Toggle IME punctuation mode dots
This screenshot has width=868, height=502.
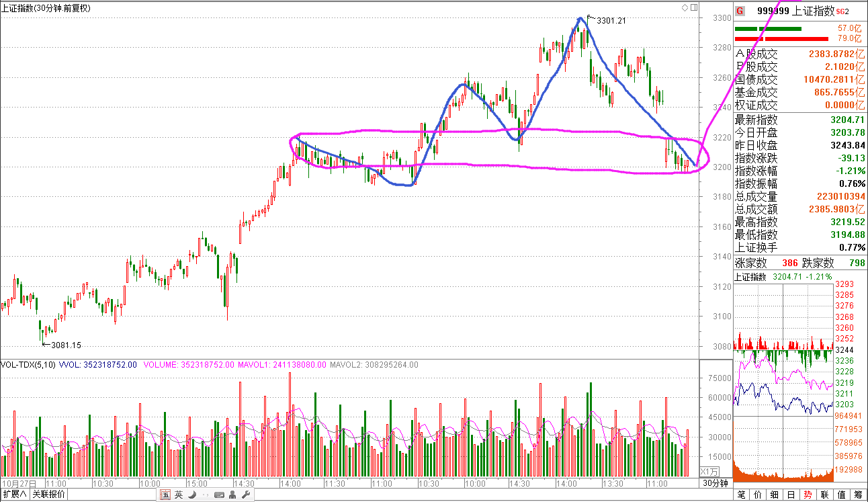coord(204,495)
